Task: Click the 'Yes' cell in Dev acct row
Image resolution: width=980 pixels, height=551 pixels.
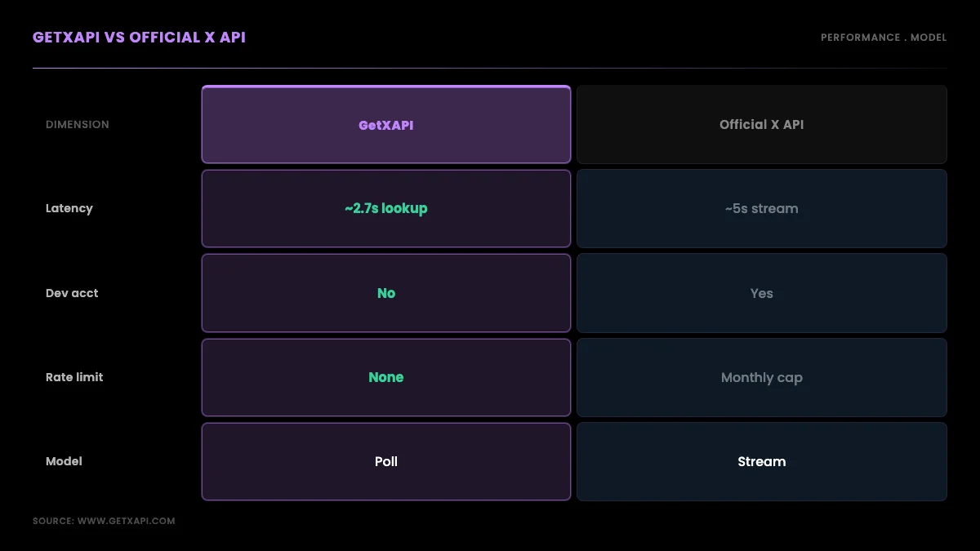Action: (x=762, y=293)
